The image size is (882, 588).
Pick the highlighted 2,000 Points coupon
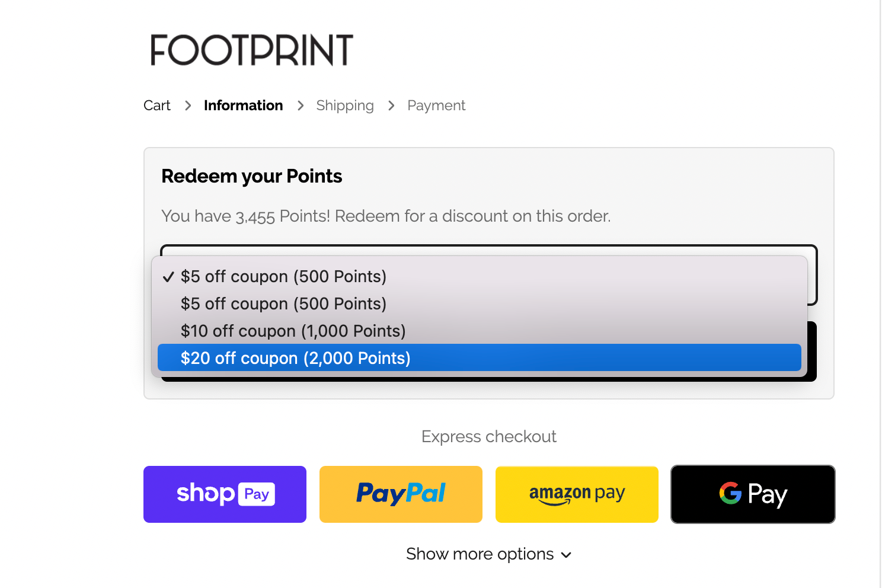point(295,358)
